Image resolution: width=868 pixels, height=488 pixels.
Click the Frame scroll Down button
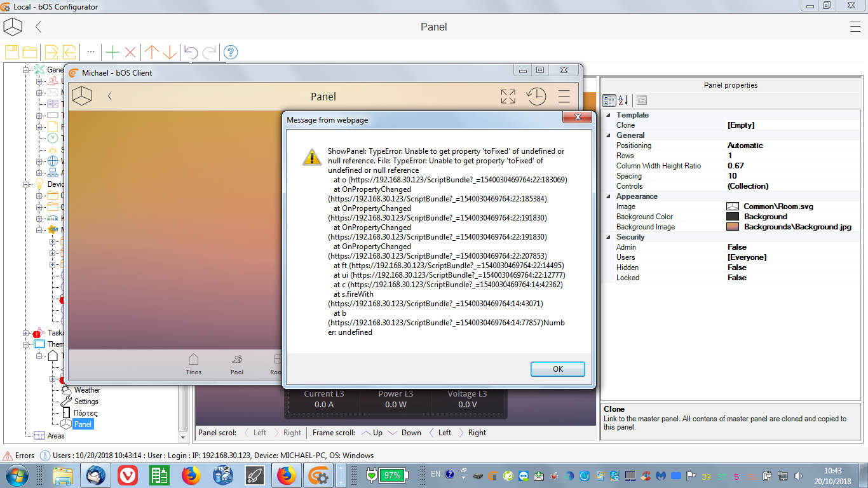(405, 433)
